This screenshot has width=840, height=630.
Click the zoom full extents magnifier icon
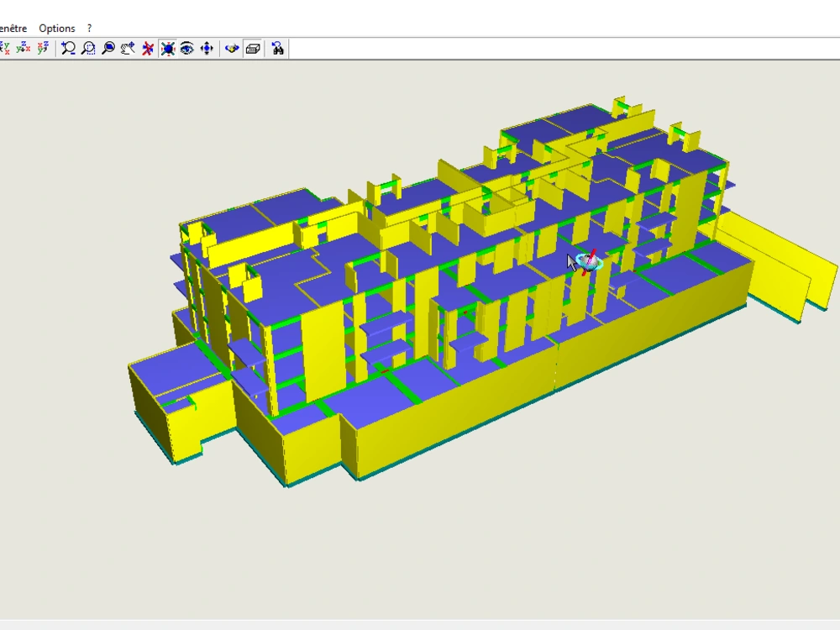(107, 48)
